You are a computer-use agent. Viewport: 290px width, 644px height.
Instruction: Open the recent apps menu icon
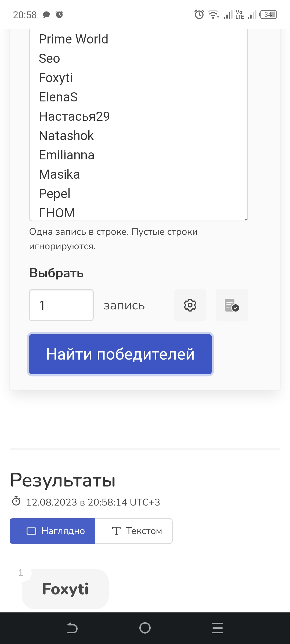point(218,628)
